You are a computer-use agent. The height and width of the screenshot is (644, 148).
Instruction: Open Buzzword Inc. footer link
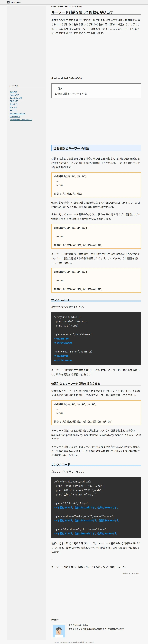[x=75, y=642]
